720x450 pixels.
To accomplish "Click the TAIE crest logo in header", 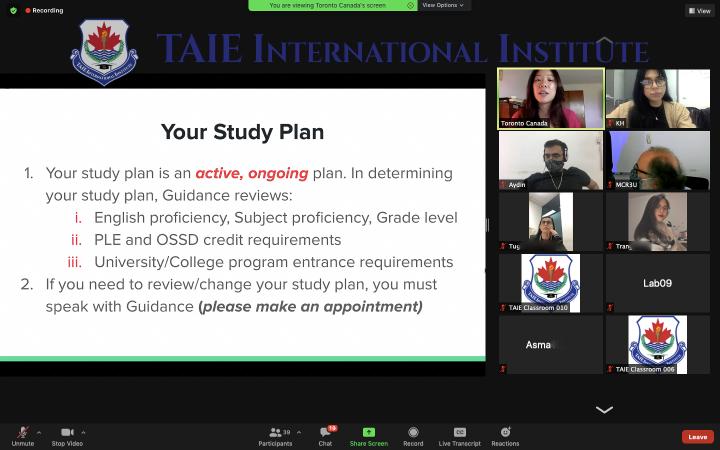I will pyautogui.click(x=104, y=52).
